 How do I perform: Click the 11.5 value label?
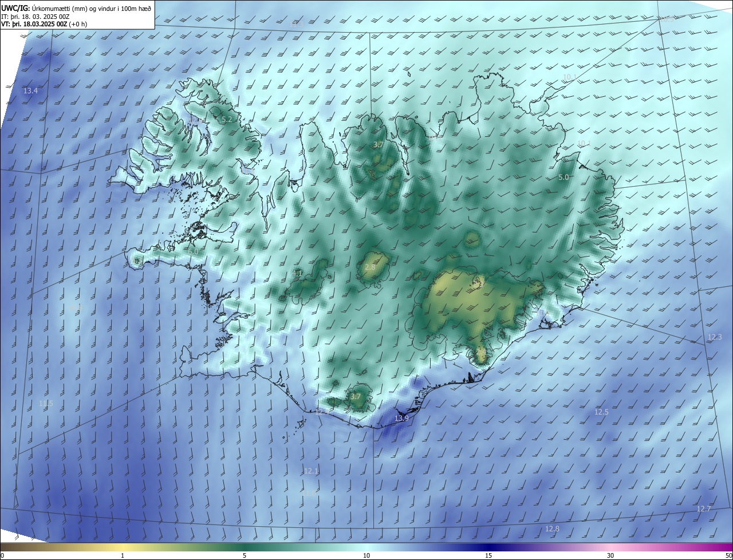point(46,404)
